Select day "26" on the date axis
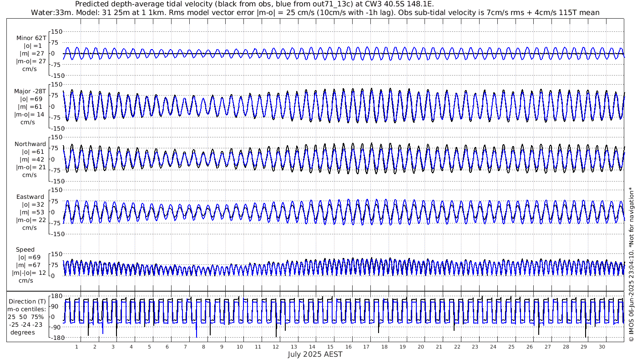 click(x=529, y=347)
